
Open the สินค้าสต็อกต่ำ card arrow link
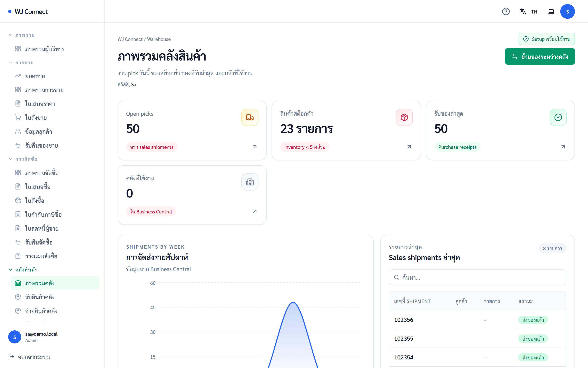tap(409, 147)
